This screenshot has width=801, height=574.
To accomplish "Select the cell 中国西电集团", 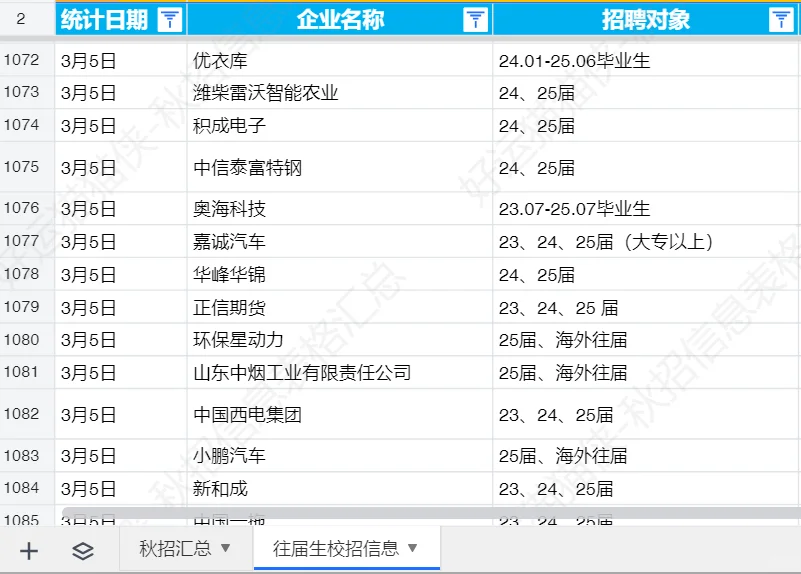I will (340, 414).
